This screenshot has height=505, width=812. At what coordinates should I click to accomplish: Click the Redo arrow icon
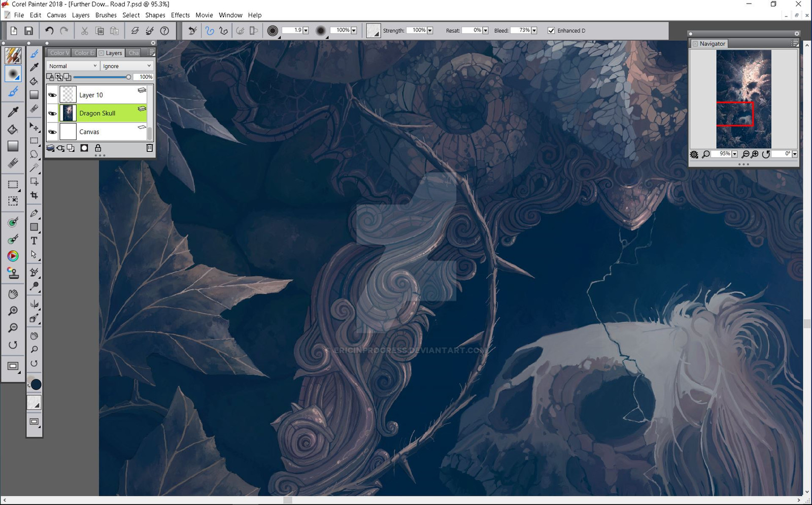(x=64, y=31)
